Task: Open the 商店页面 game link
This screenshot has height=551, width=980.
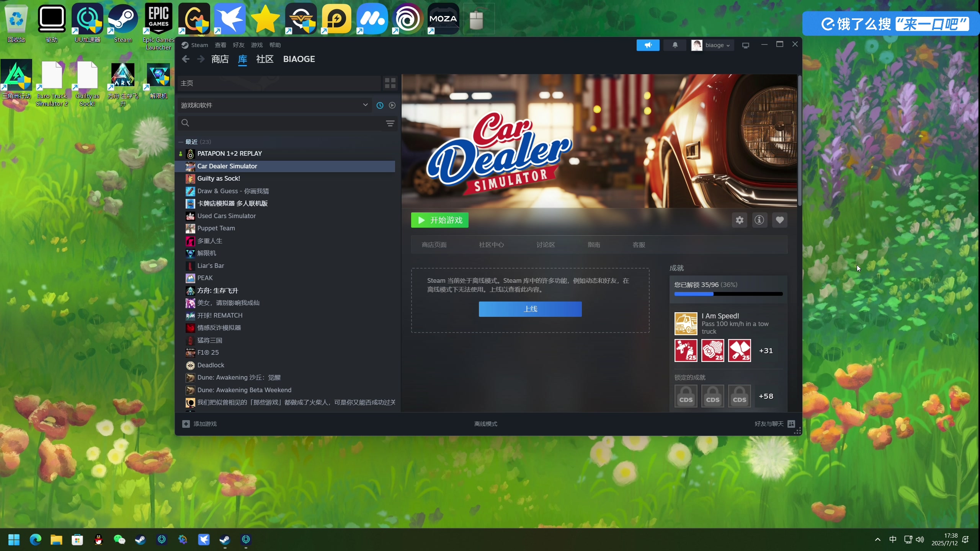Action: 434,245
